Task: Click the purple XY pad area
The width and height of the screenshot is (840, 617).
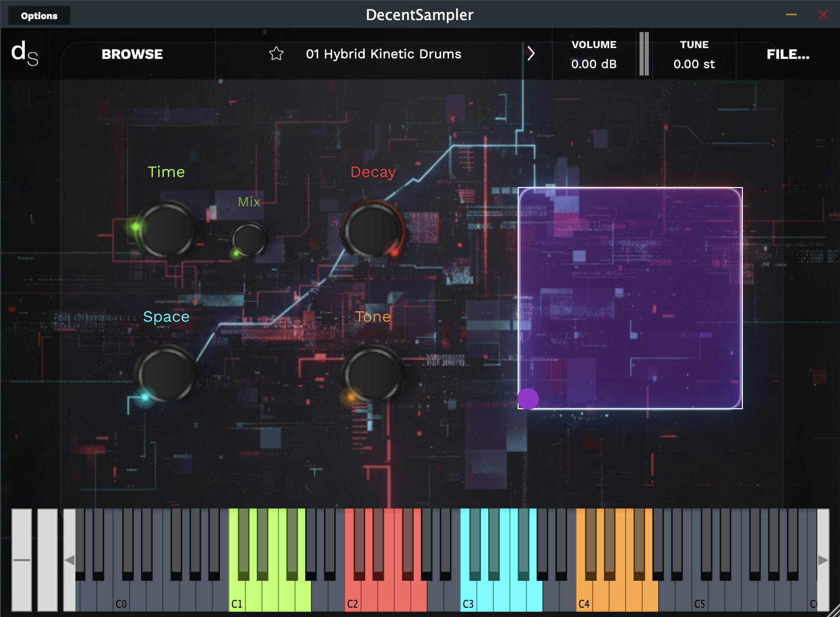Action: 630,298
